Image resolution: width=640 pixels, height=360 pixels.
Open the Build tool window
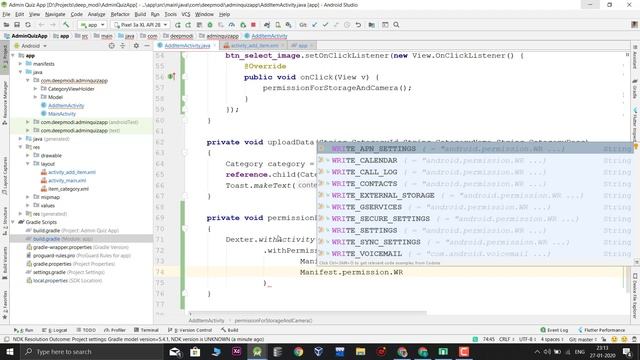(230, 330)
